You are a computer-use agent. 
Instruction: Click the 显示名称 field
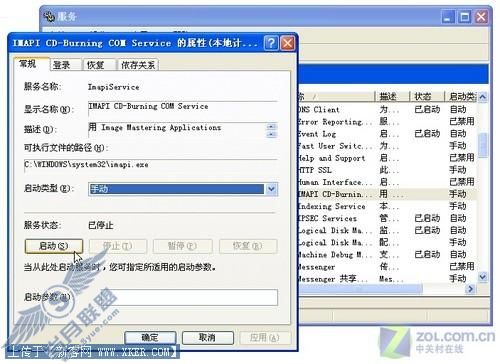coord(182,109)
